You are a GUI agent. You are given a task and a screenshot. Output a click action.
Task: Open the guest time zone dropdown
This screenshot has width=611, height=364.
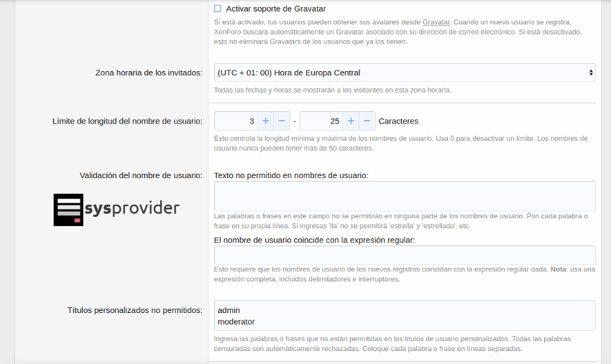tap(405, 73)
